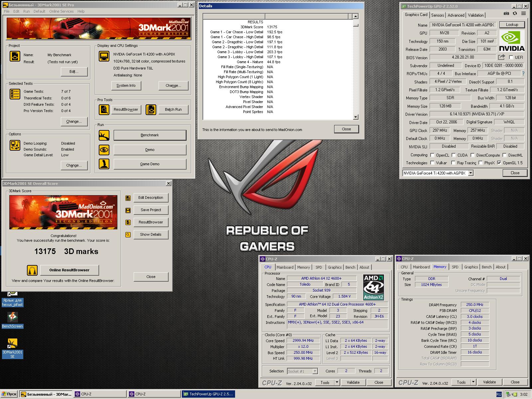
Task: Click the Details list scrollbar up arrow
Action: click(x=356, y=16)
